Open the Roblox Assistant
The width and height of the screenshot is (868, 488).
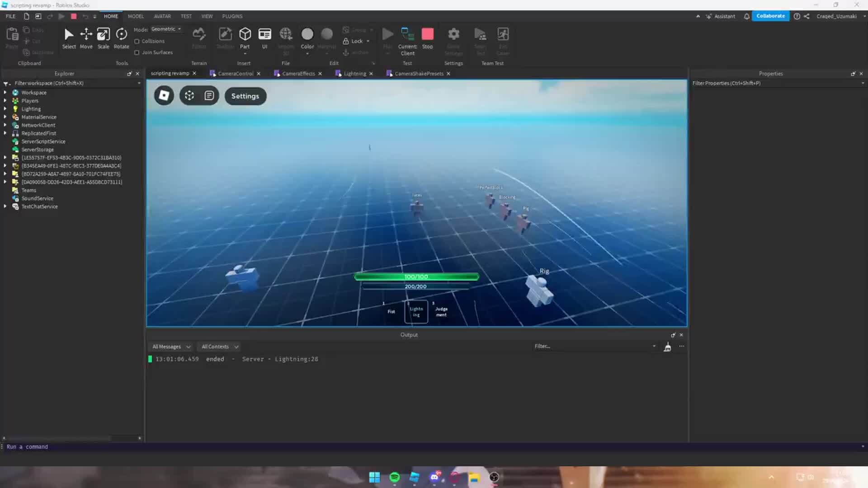click(721, 16)
